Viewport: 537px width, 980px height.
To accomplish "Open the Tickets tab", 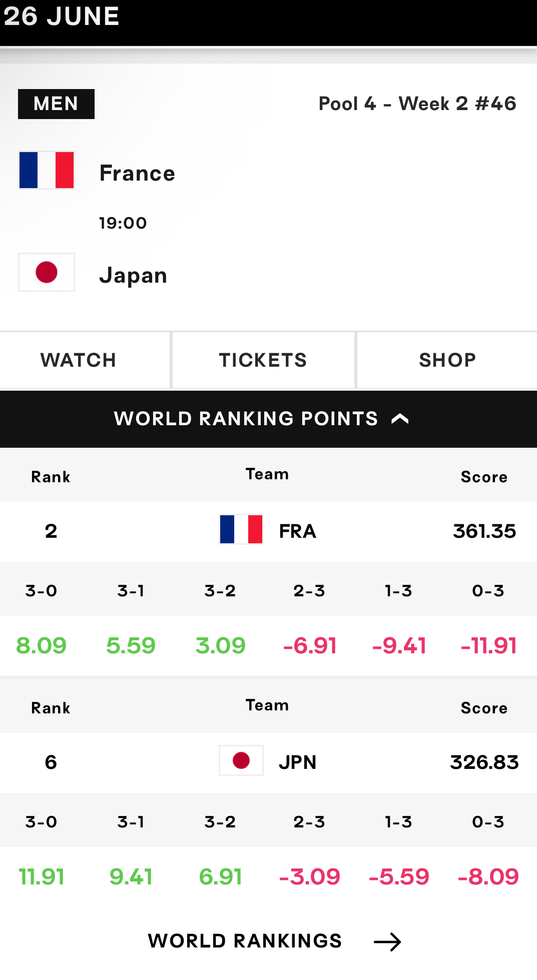I will (x=263, y=360).
